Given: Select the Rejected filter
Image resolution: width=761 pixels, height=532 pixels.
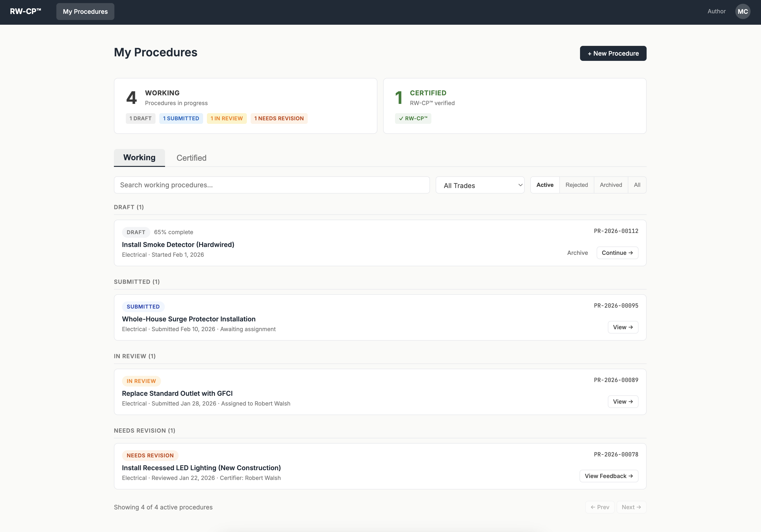Looking at the screenshot, I should click(576, 185).
